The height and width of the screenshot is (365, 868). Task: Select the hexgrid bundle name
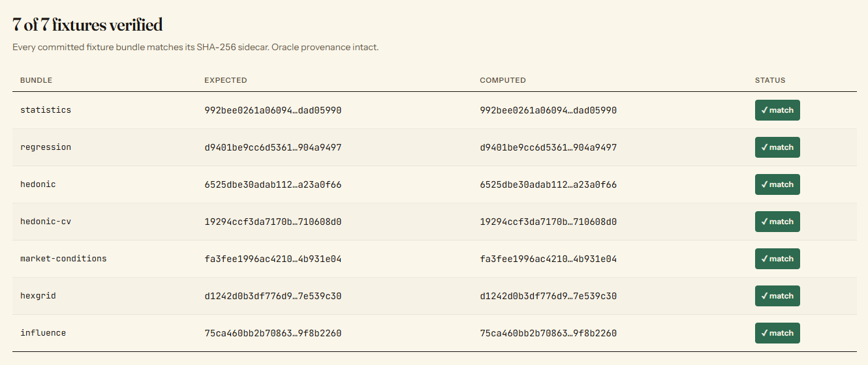coord(38,296)
